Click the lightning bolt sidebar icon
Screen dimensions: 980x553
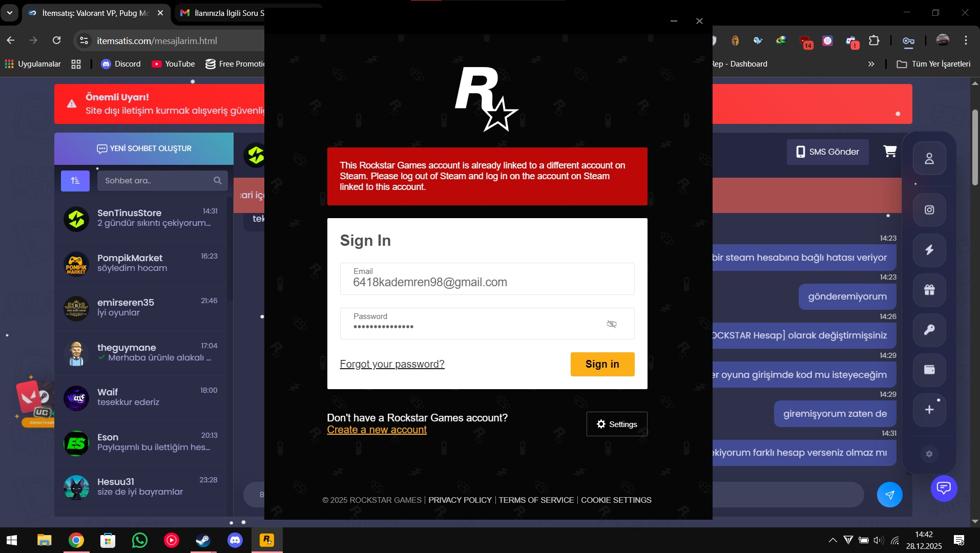click(x=929, y=250)
